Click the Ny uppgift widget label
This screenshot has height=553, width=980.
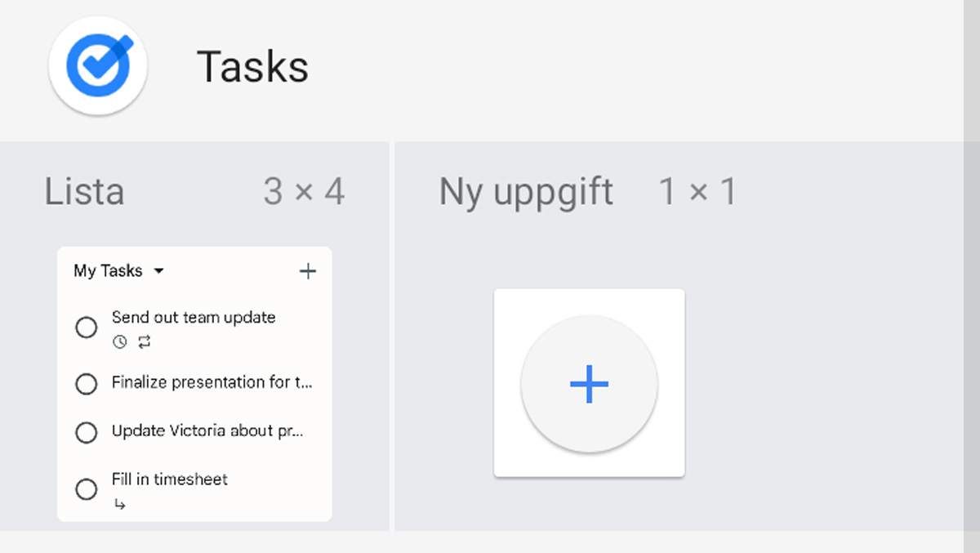click(x=525, y=191)
